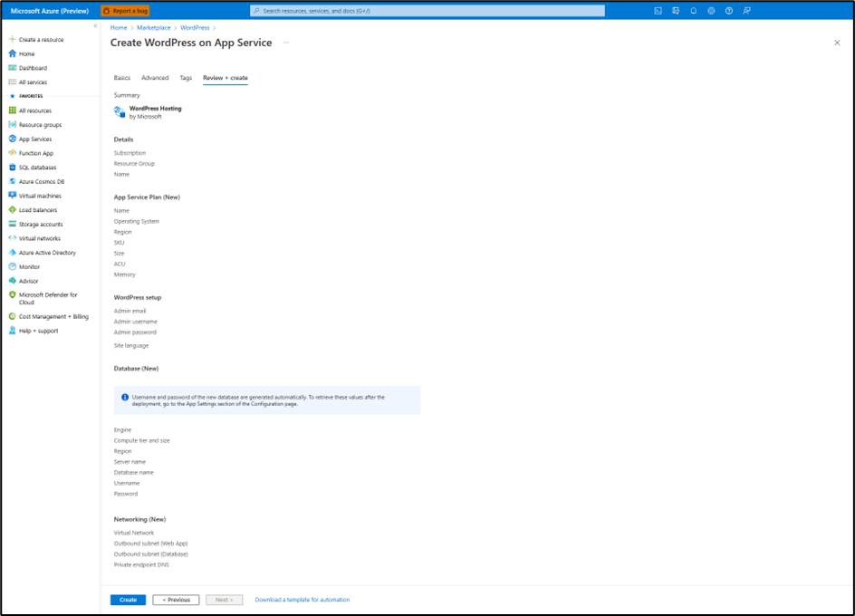855x616 pixels.
Task: Switch to the Advanced tab
Action: click(x=155, y=78)
